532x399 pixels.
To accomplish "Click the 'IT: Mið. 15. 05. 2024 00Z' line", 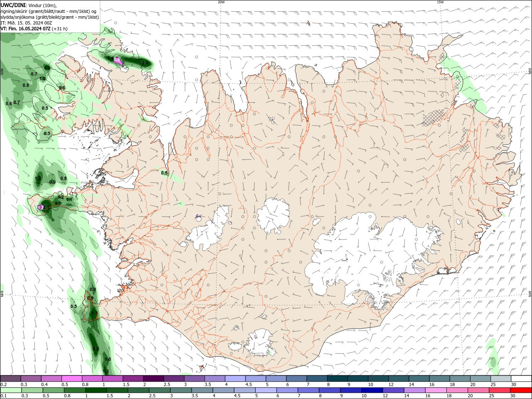I will (x=26, y=23).
